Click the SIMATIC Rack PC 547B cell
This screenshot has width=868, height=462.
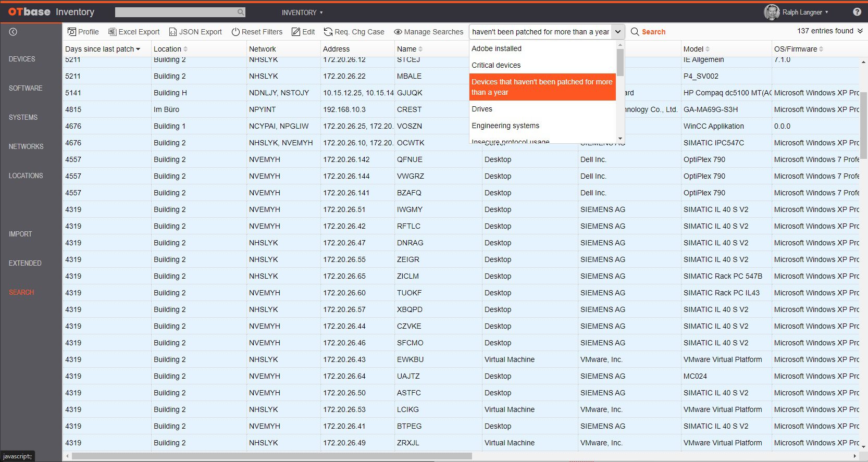(723, 276)
